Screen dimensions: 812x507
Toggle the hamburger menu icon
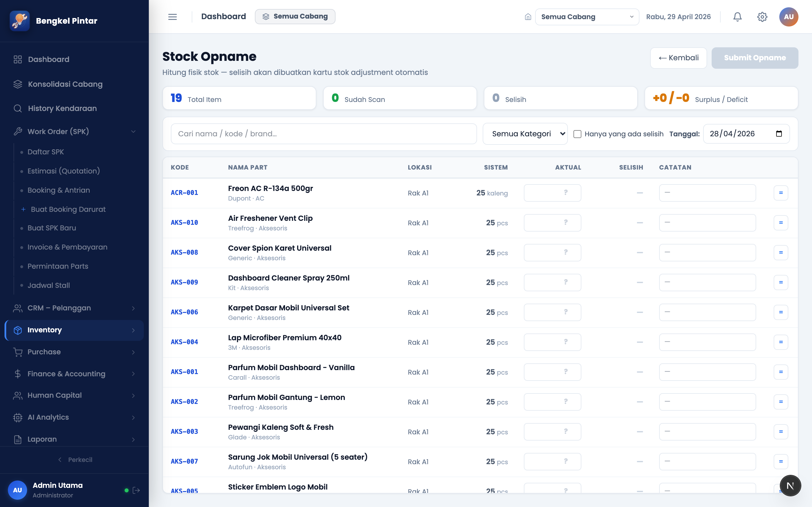coord(173,17)
